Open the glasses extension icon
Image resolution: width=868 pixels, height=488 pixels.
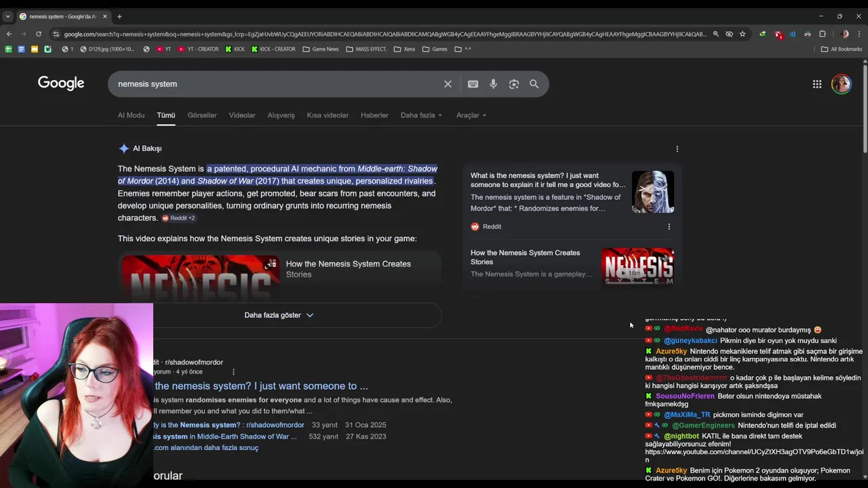pyautogui.click(x=808, y=34)
